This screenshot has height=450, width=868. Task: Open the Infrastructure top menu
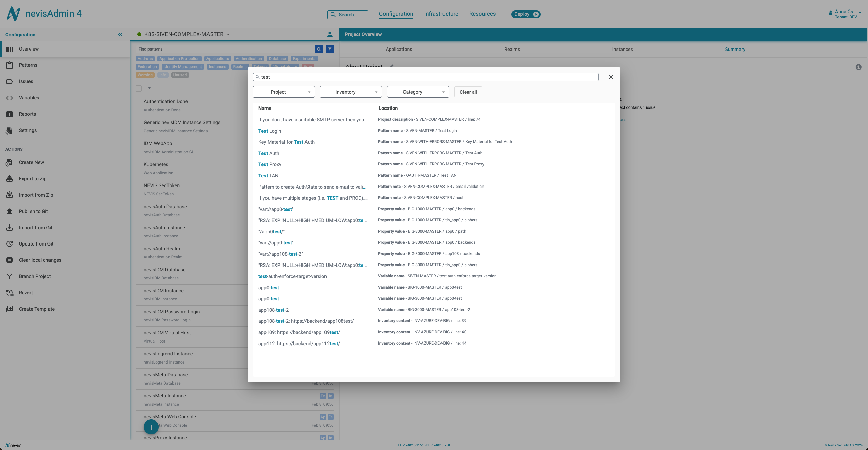coord(441,14)
